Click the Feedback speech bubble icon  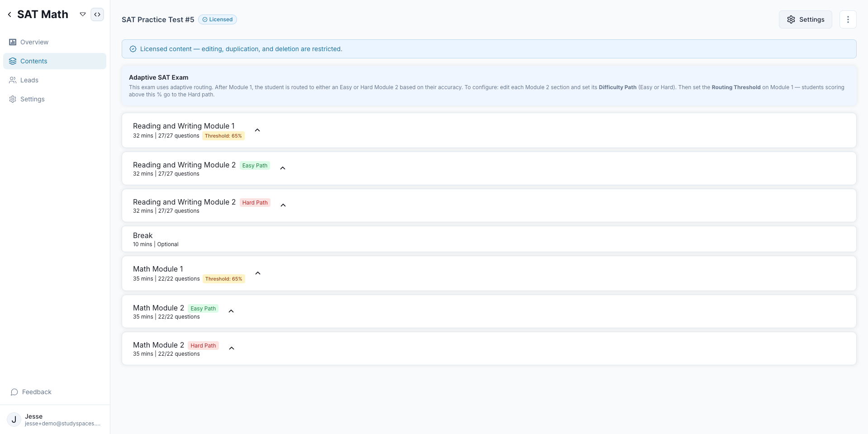[14, 392]
